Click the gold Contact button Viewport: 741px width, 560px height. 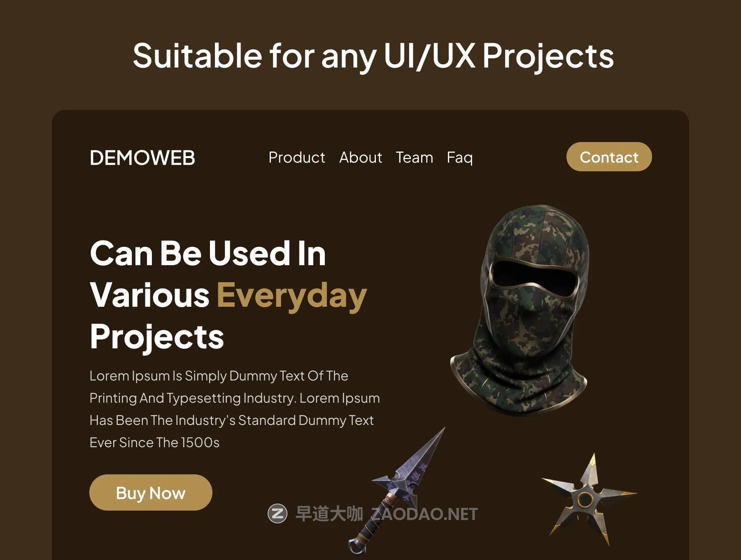609,157
